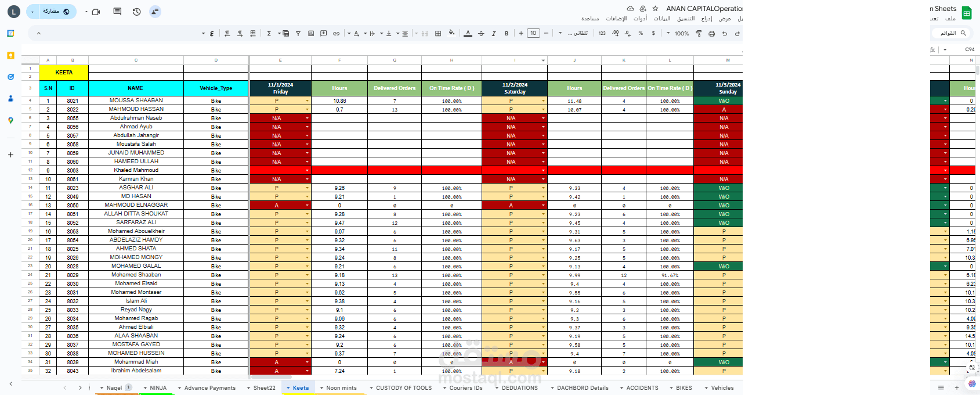Open cell borders icon
Image resolution: width=980 pixels, height=395 pixels.
[x=438, y=34]
